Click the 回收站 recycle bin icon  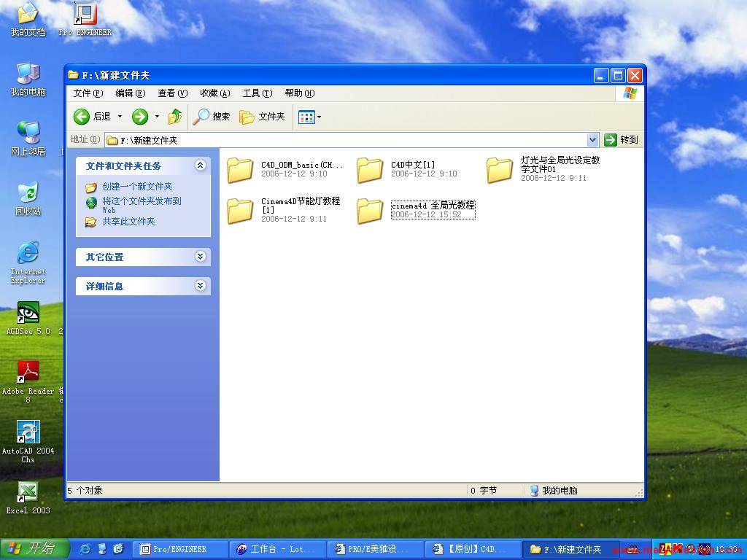(28, 198)
